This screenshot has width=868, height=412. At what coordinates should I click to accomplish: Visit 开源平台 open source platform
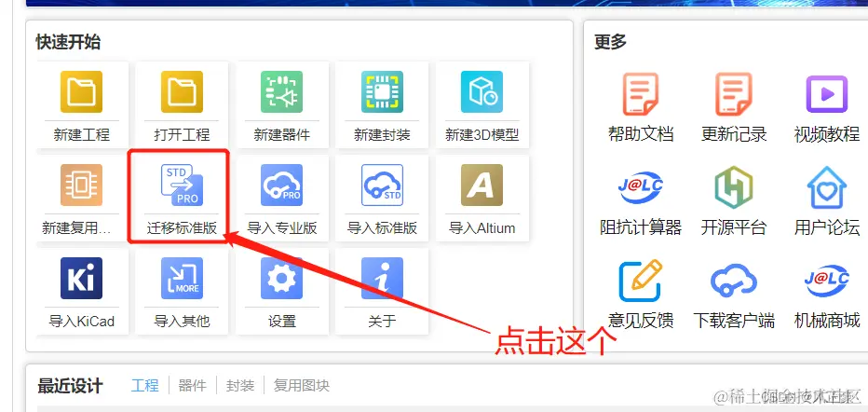coord(734,201)
